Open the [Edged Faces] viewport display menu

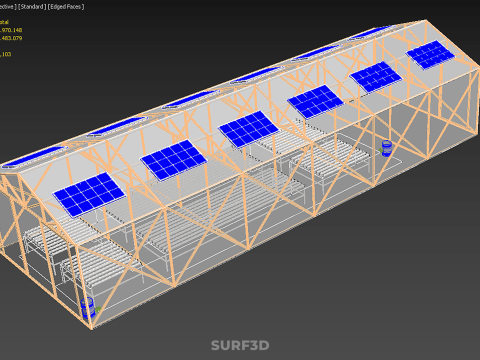coord(66,7)
